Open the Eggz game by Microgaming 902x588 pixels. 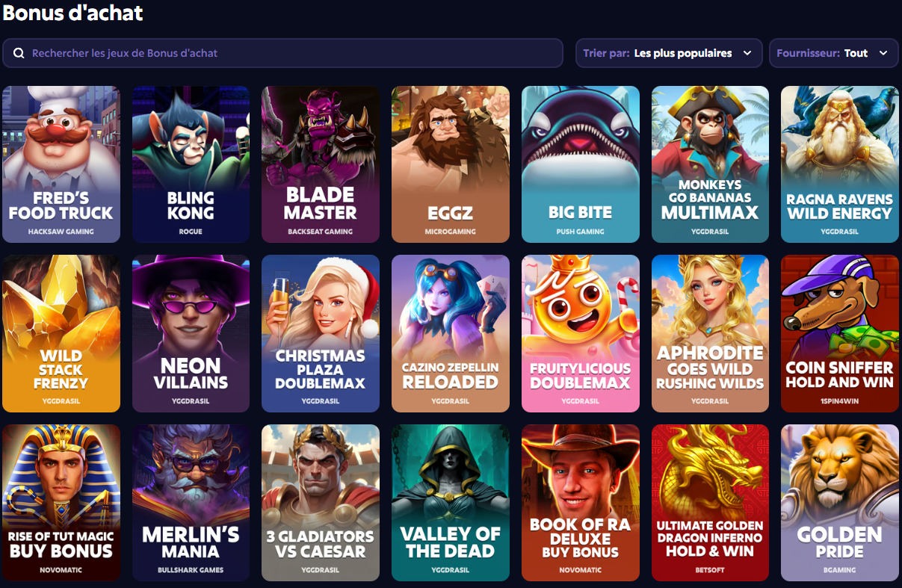[x=451, y=164]
